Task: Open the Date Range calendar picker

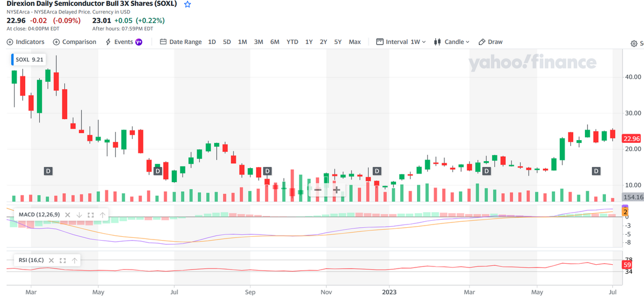Action: (x=181, y=42)
